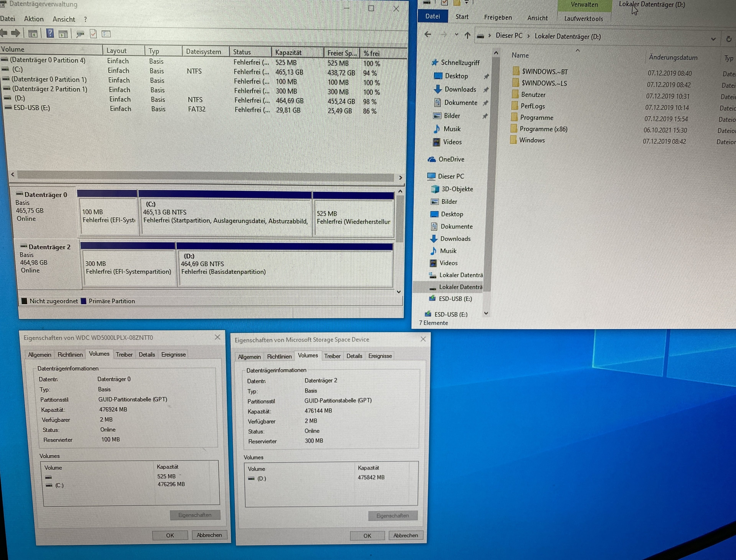This screenshot has height=560, width=736.
Task: Click the Primäre Partition blue legend swatch
Action: (x=84, y=301)
